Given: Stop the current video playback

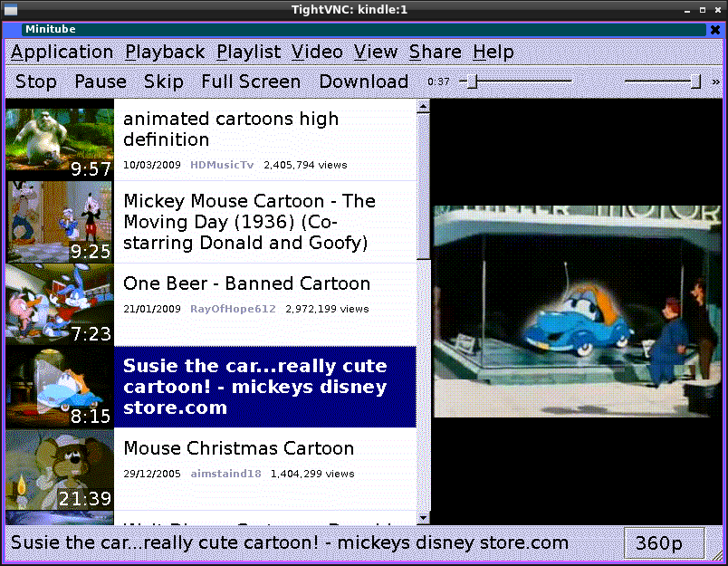Looking at the screenshot, I should coord(36,82).
